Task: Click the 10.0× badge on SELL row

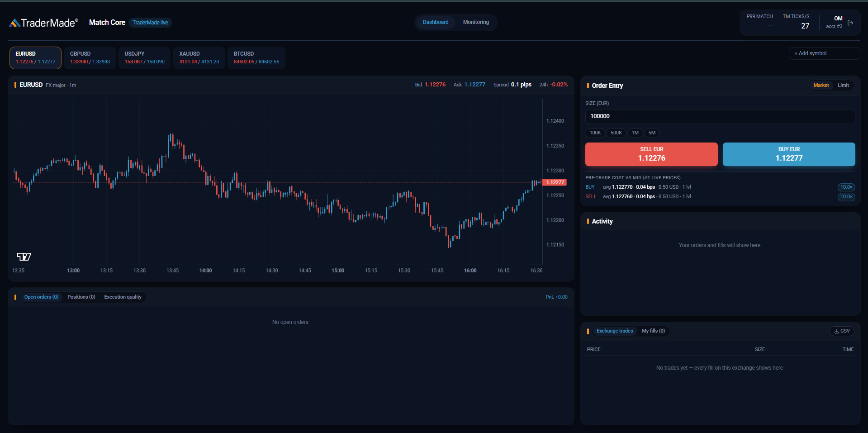Action: (x=846, y=197)
